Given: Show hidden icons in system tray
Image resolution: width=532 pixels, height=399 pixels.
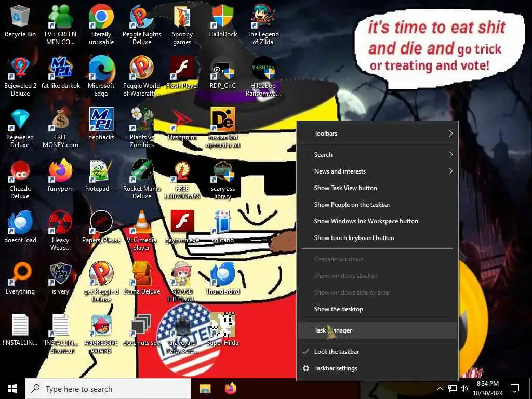Looking at the screenshot, I should tap(440, 389).
